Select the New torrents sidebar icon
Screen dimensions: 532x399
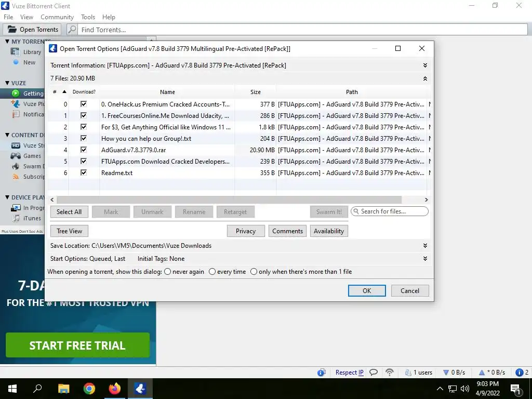pyautogui.click(x=16, y=62)
